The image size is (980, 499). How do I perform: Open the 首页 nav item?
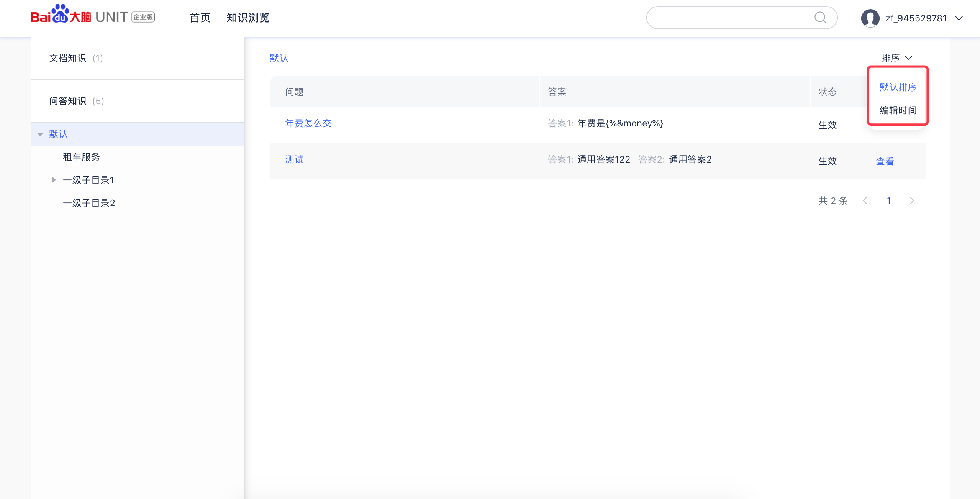[200, 18]
